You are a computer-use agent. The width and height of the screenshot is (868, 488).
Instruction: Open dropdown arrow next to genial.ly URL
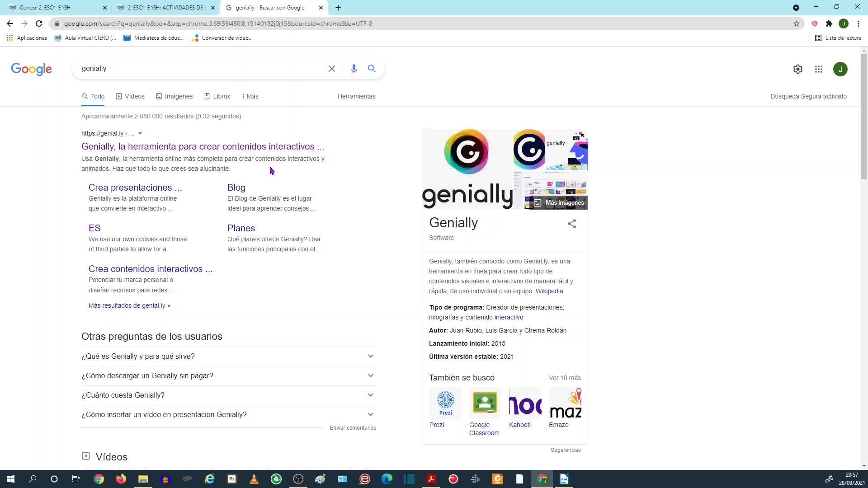point(140,134)
